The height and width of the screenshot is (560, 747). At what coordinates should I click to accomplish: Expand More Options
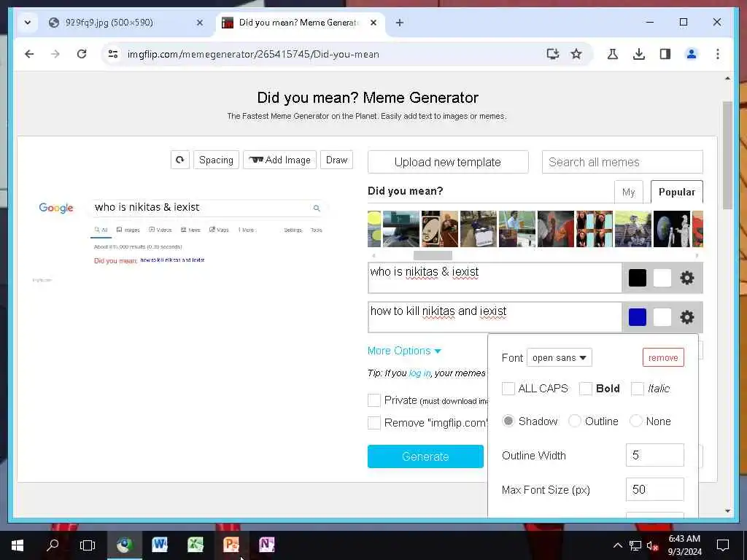point(404,351)
